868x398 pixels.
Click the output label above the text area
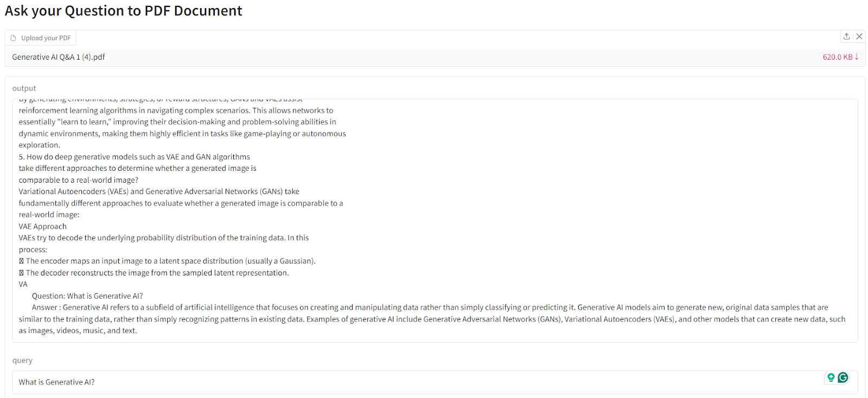pos(24,88)
